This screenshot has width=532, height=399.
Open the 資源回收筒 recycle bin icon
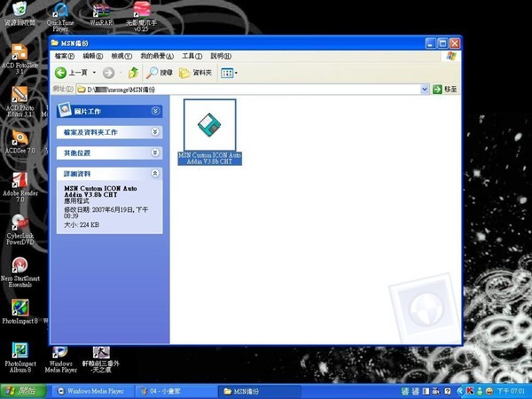(20, 13)
